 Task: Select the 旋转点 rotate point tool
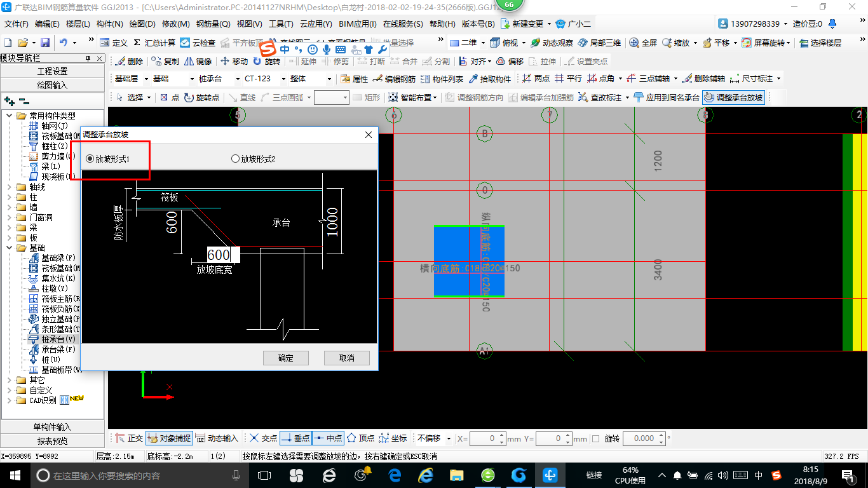[201, 97]
